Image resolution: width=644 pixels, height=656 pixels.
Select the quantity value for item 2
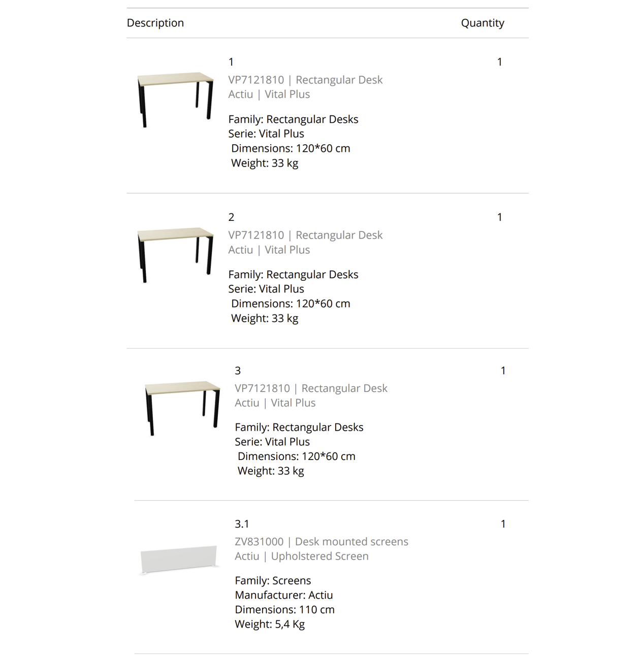tap(500, 217)
